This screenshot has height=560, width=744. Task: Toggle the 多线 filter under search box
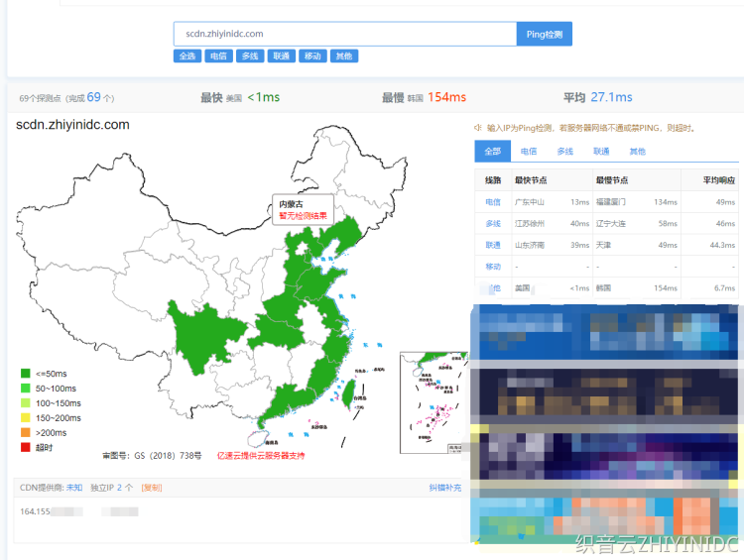250,56
